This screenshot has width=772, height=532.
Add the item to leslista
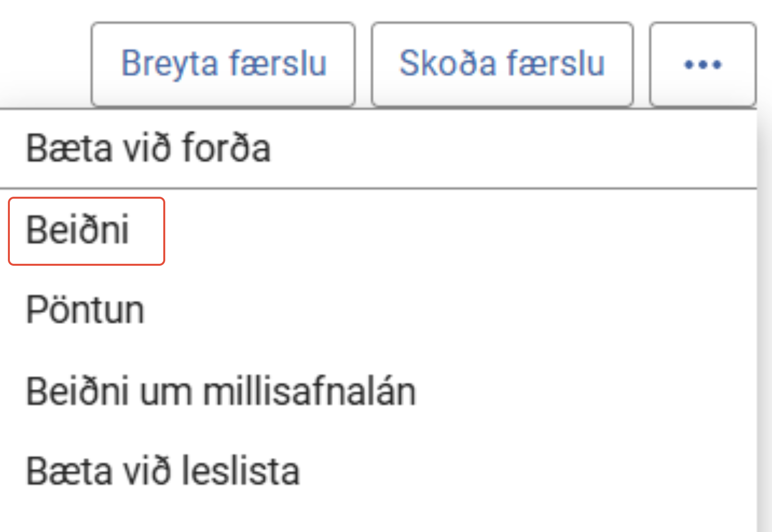pos(163,471)
